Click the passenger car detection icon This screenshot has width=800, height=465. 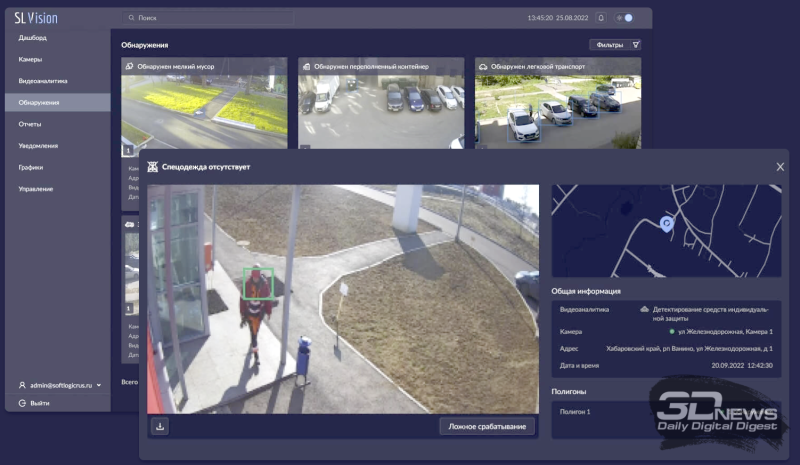click(483, 66)
